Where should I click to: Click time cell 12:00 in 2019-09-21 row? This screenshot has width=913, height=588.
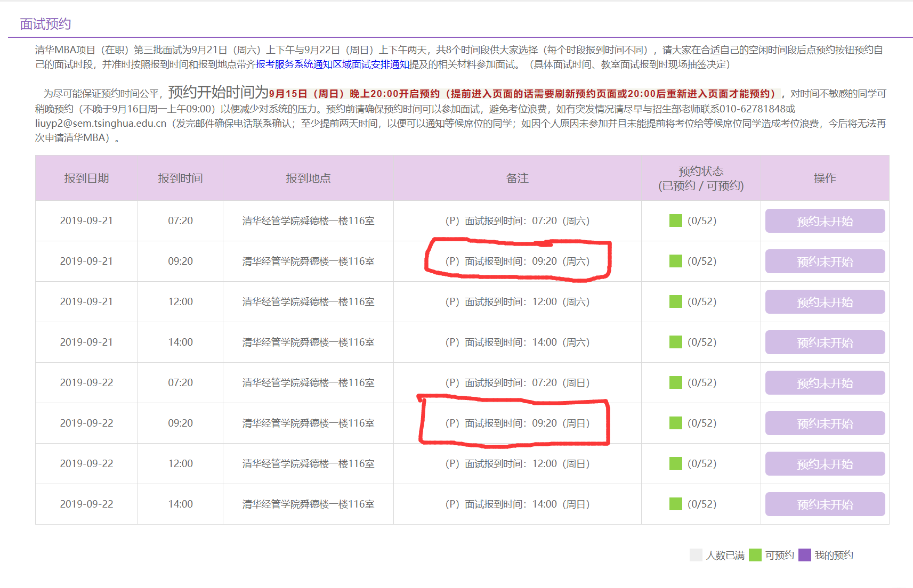[x=180, y=301]
